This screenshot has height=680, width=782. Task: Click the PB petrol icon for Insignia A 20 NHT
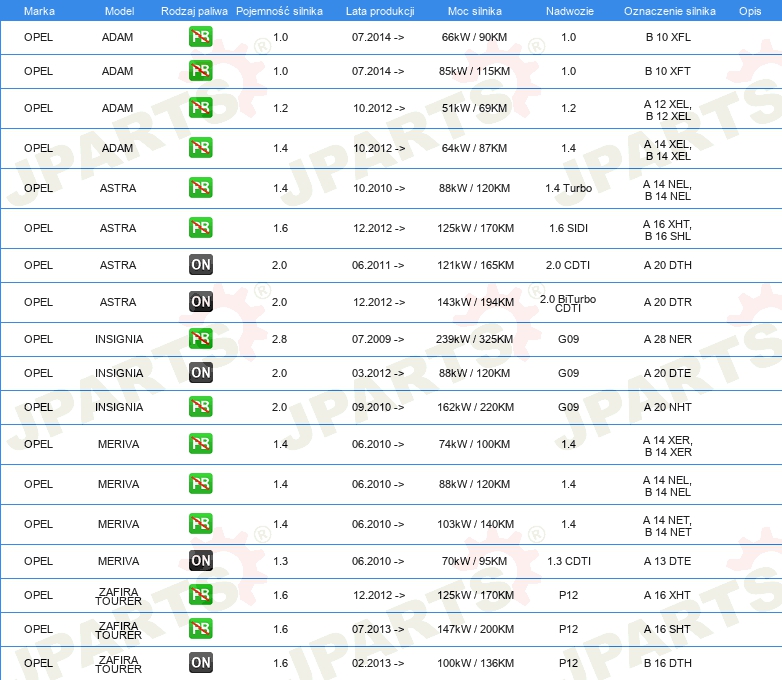click(201, 407)
